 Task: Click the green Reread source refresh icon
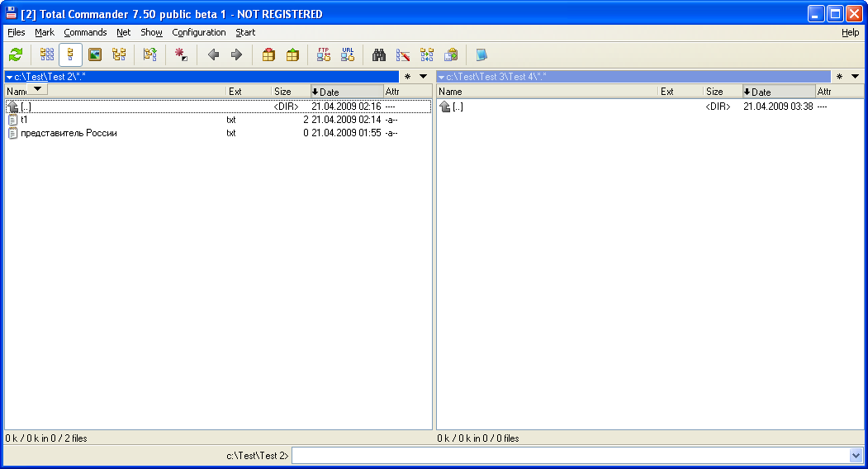[x=16, y=54]
